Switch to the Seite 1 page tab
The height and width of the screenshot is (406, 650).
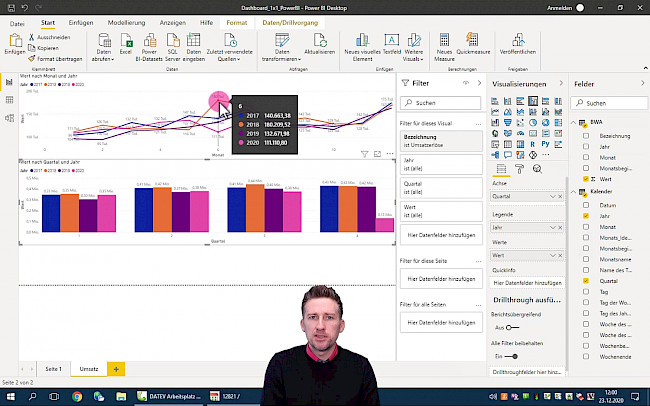pos(52,369)
